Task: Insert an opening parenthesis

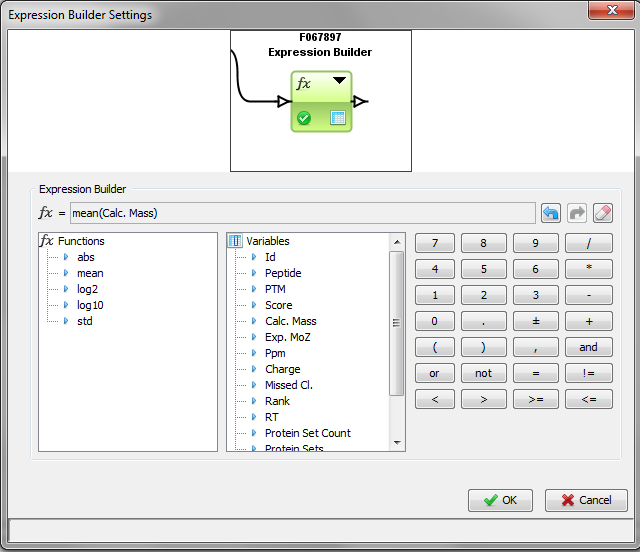Action: pos(435,347)
